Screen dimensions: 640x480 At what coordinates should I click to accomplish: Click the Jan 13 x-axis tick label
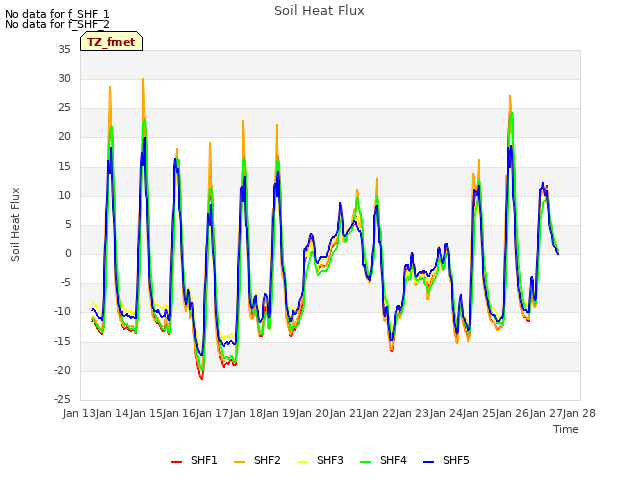pyautogui.click(x=79, y=413)
